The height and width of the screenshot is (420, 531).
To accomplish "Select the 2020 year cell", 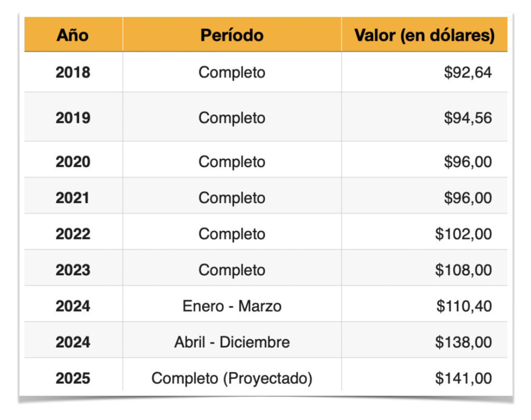I will click(73, 162).
